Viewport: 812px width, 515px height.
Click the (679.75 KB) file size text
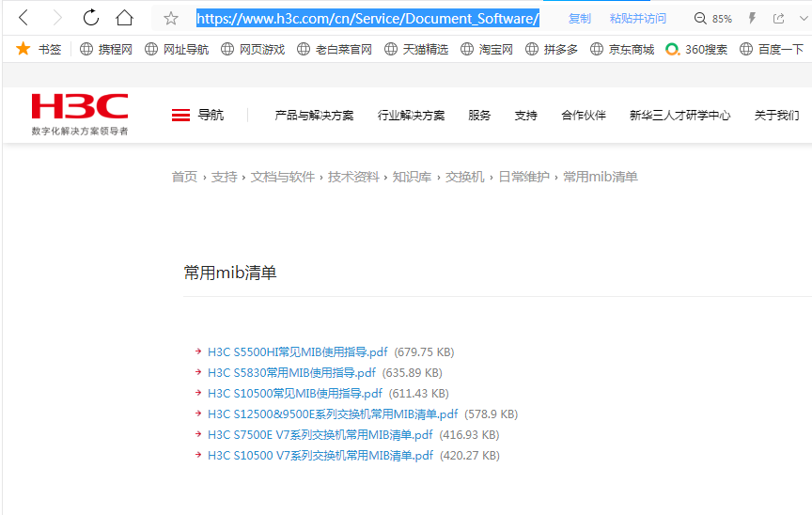point(424,352)
